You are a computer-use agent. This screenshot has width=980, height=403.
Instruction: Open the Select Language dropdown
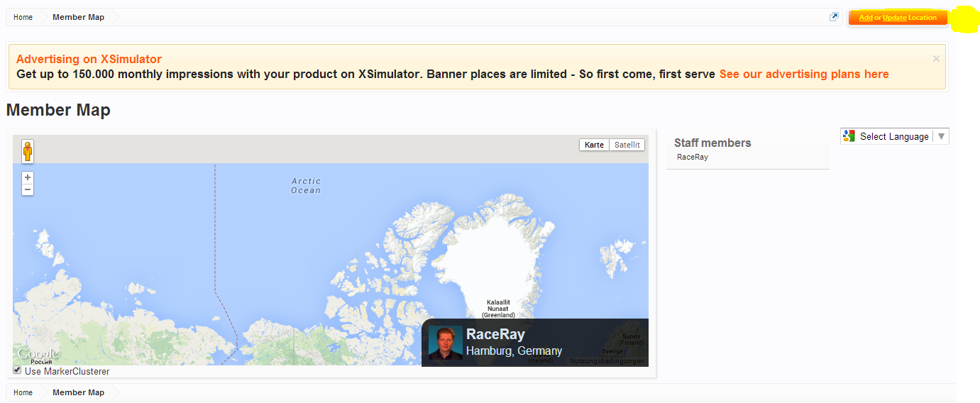(895, 136)
